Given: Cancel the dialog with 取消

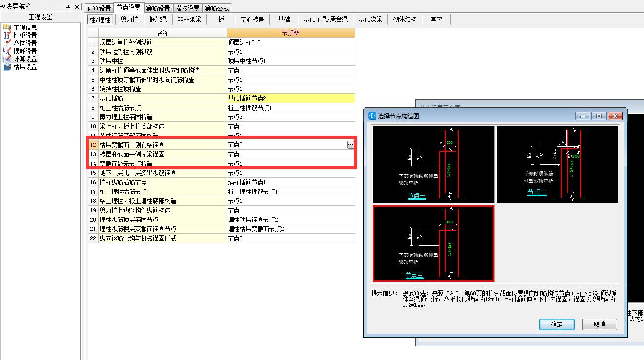Looking at the screenshot, I should (x=599, y=324).
